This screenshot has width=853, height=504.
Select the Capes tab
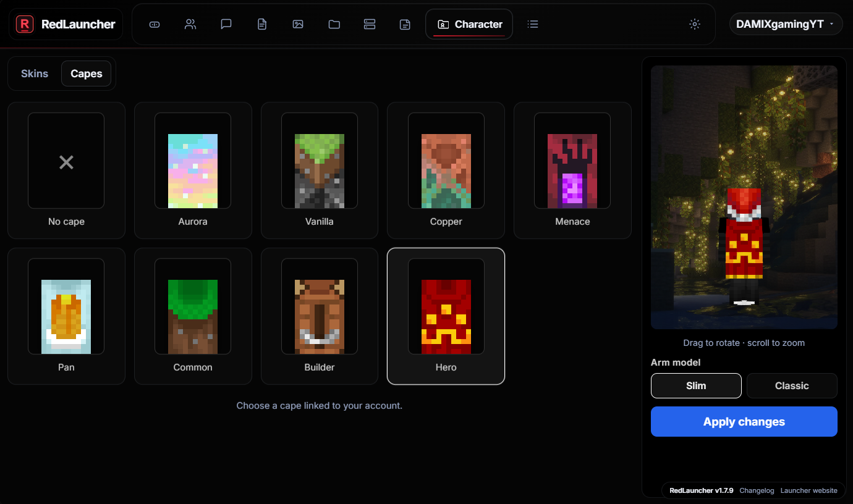[87, 73]
